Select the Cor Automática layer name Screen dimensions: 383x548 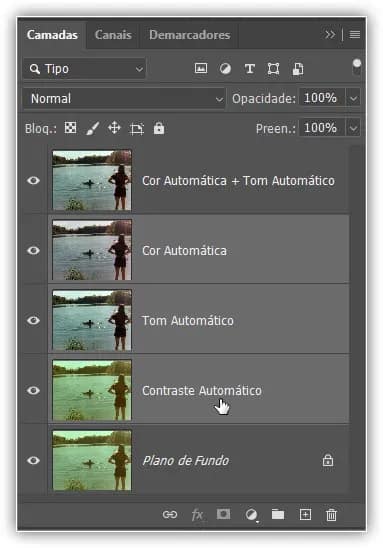[184, 251]
